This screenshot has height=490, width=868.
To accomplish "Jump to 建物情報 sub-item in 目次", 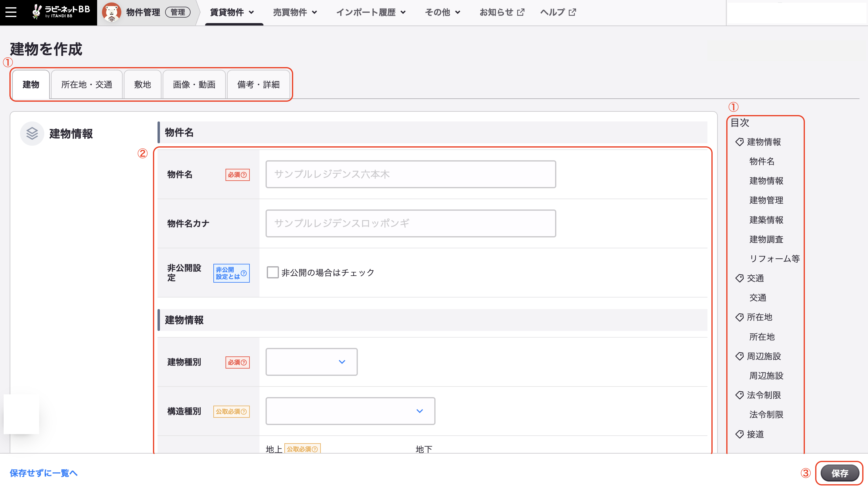I will [766, 181].
